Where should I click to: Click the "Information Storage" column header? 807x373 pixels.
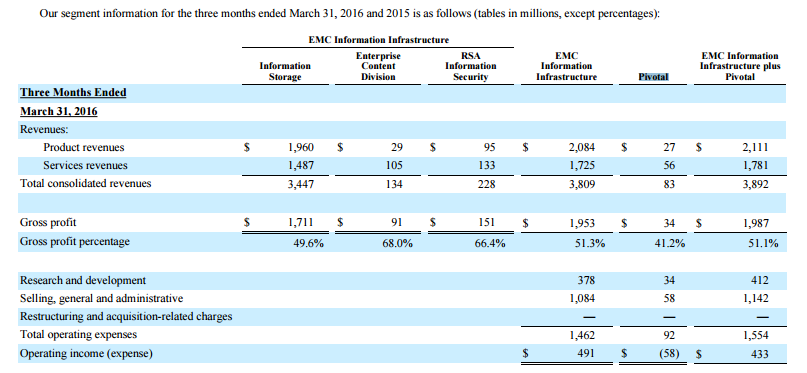click(285, 72)
